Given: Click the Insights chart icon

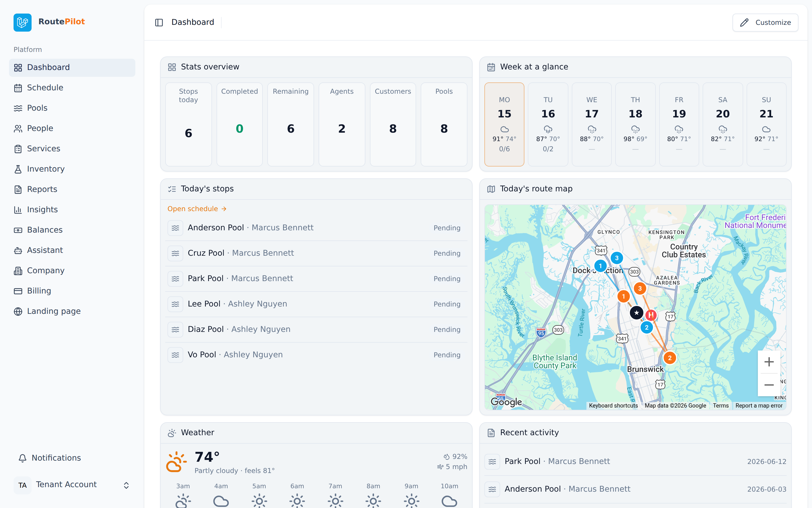Looking at the screenshot, I should pyautogui.click(x=18, y=210).
